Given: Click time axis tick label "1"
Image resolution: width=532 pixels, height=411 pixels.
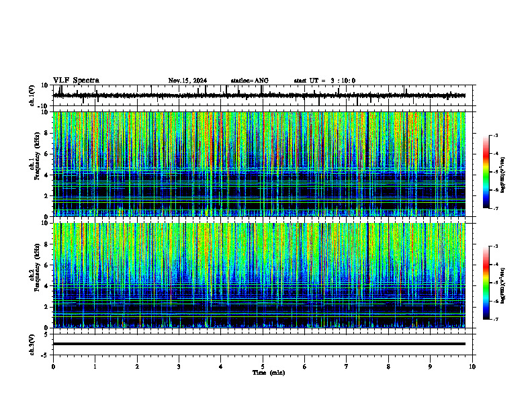Looking at the screenshot, I should tap(95, 367).
